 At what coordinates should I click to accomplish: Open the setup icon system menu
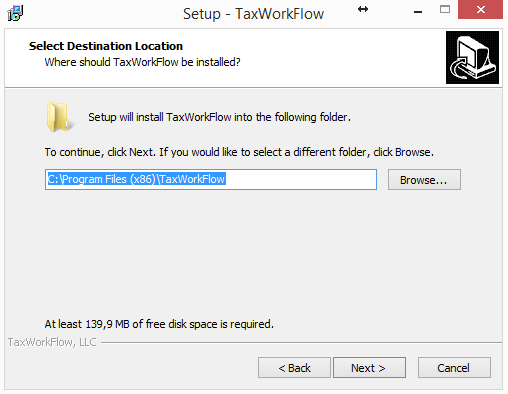[x=15, y=14]
